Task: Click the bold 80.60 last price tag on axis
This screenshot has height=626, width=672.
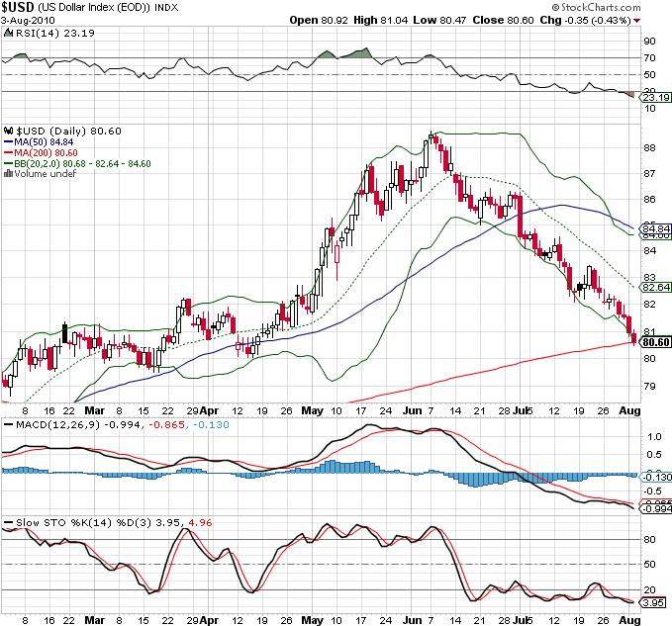Action: [656, 342]
